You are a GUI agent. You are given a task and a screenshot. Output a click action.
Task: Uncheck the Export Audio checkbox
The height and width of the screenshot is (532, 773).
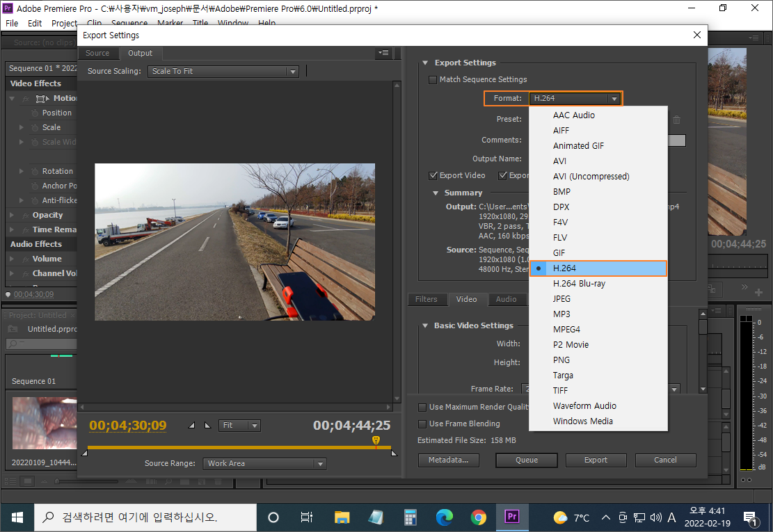[503, 175]
